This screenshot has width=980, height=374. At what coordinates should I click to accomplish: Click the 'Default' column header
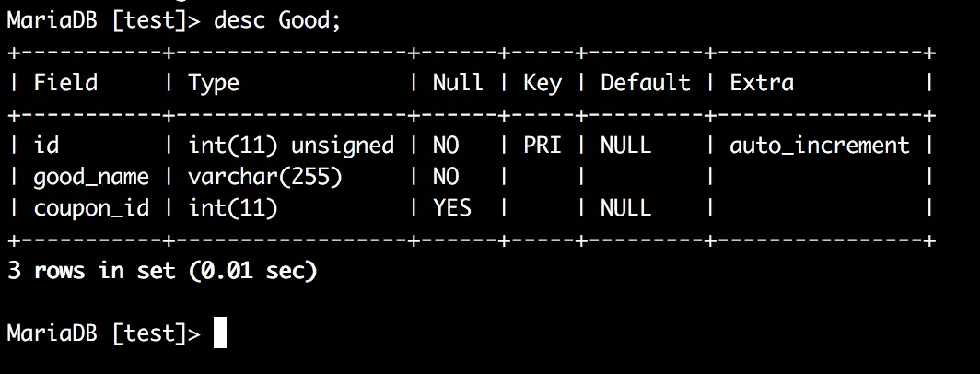click(645, 83)
